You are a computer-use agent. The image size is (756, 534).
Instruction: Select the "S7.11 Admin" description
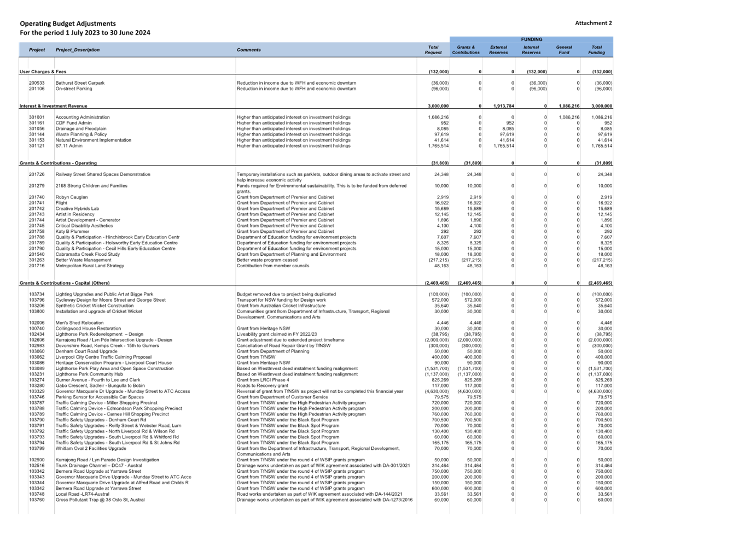pos(69,146)
